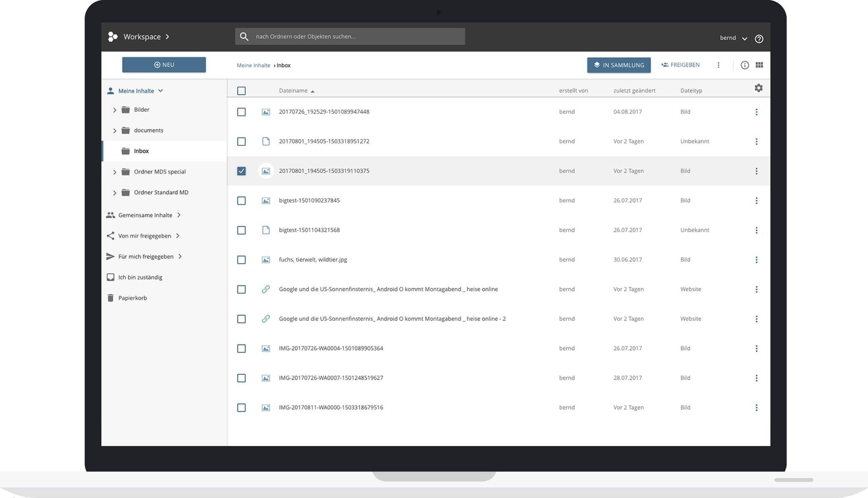Open Gemeinsame Inhalte section
Screen dimensions: 868x498
pos(145,215)
